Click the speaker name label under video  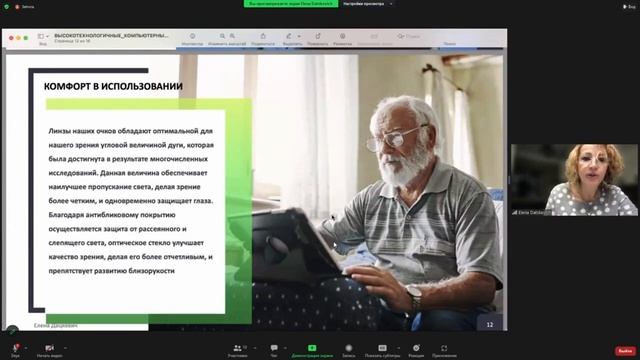[531, 213]
